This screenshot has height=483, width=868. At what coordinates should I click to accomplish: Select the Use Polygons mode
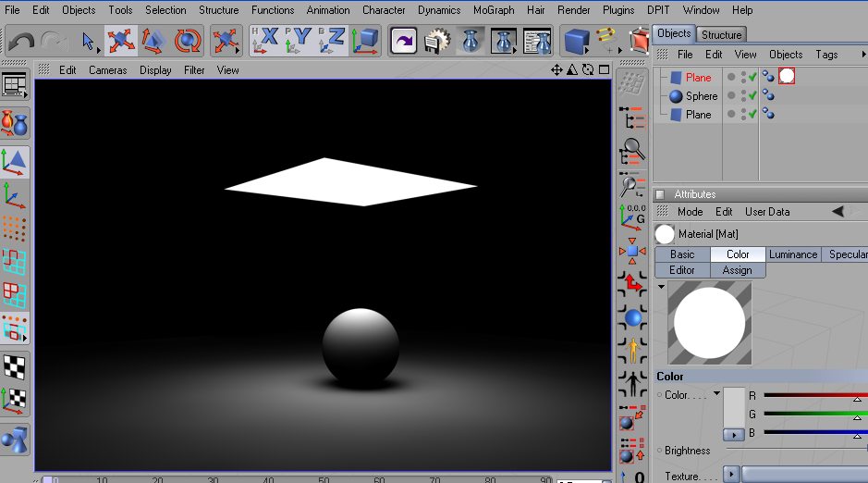pyautogui.click(x=15, y=294)
